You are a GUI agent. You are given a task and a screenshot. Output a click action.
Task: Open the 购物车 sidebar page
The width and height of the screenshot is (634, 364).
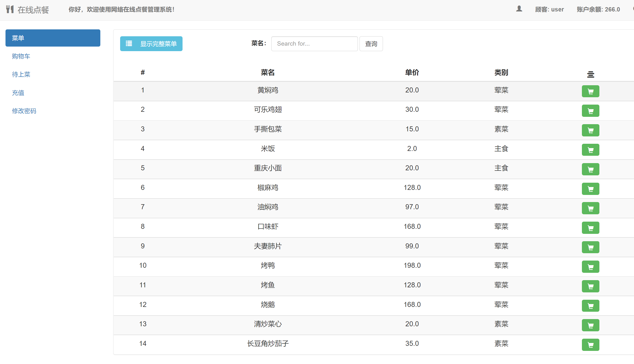[21, 56]
